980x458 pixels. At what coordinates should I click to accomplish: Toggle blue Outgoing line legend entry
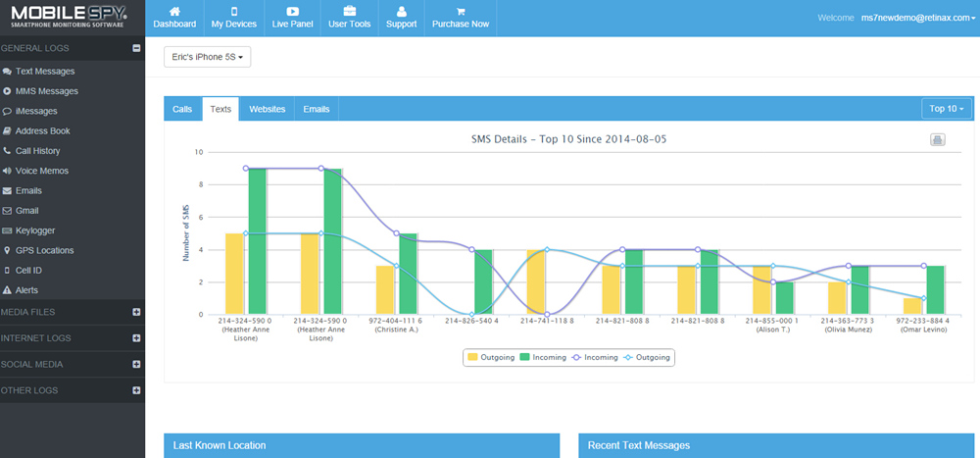tap(646, 357)
